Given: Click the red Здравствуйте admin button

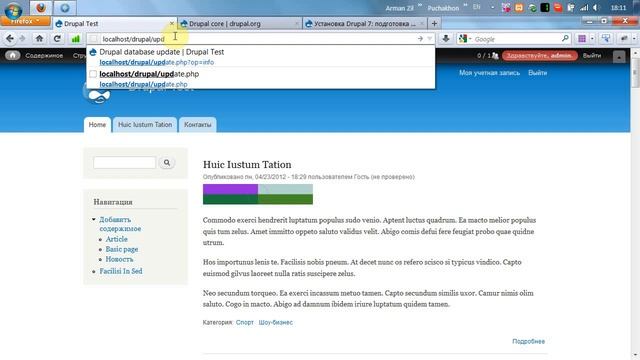Looking at the screenshot, I should [540, 56].
